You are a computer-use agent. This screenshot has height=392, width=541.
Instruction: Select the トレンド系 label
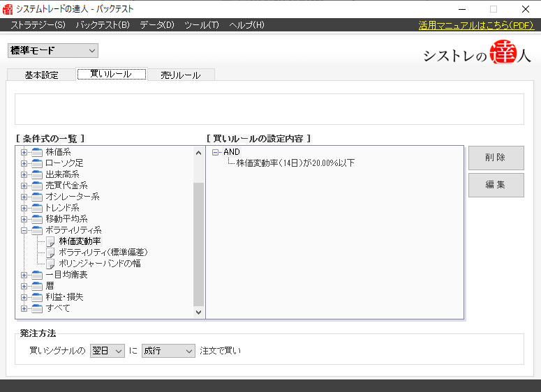[x=62, y=208]
